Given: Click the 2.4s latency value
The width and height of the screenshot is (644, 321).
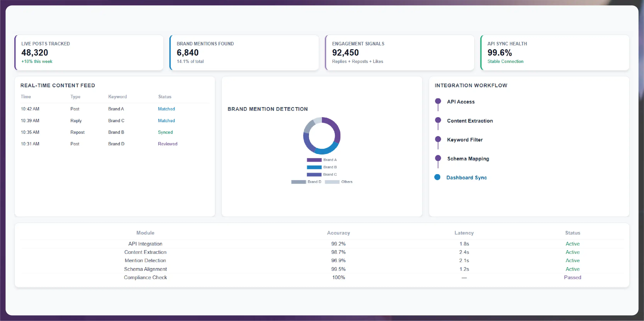Looking at the screenshot, I should [464, 252].
